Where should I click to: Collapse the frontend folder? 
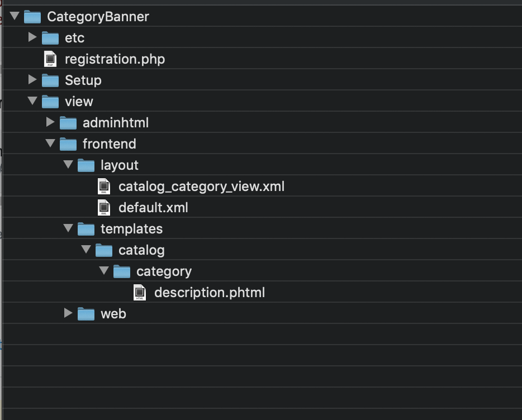click(50, 144)
